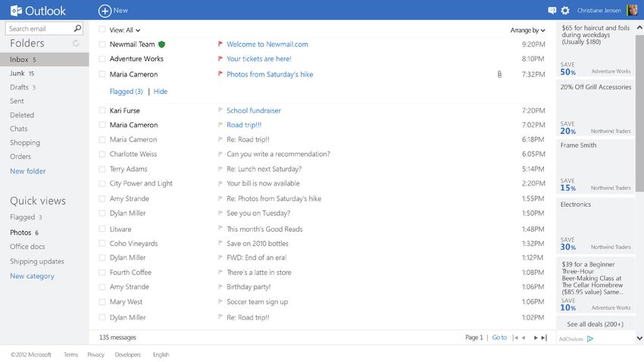This screenshot has height=362, width=644.
Task: Check the Kari Furse email checkbox
Action: (102, 111)
